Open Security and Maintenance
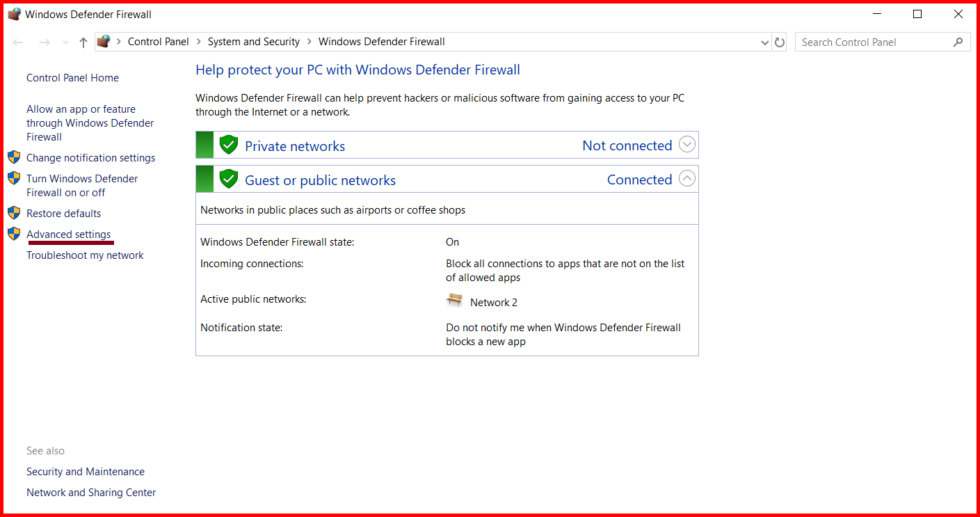The width and height of the screenshot is (980, 517). pyautogui.click(x=85, y=471)
